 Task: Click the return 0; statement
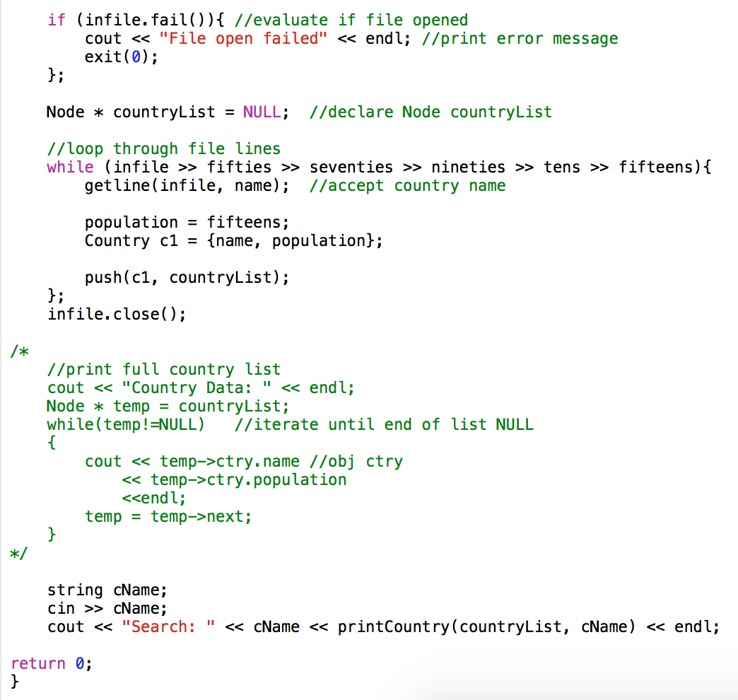(x=52, y=663)
